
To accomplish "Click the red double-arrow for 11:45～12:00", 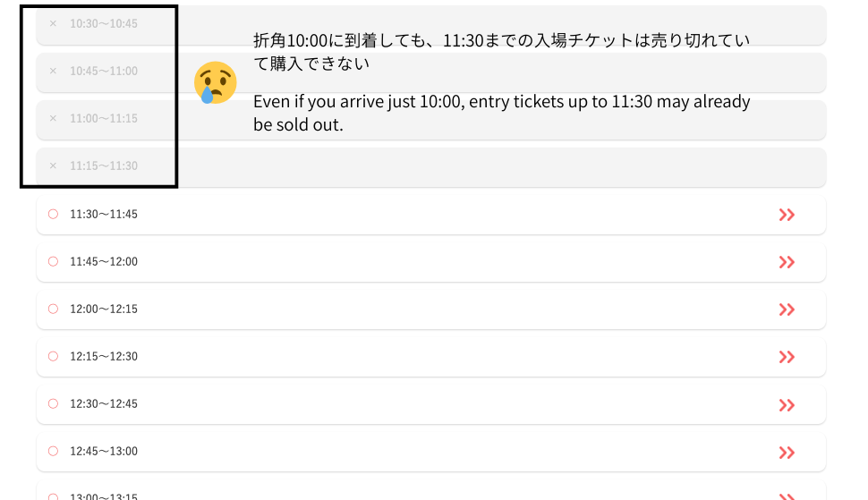I will click(787, 262).
